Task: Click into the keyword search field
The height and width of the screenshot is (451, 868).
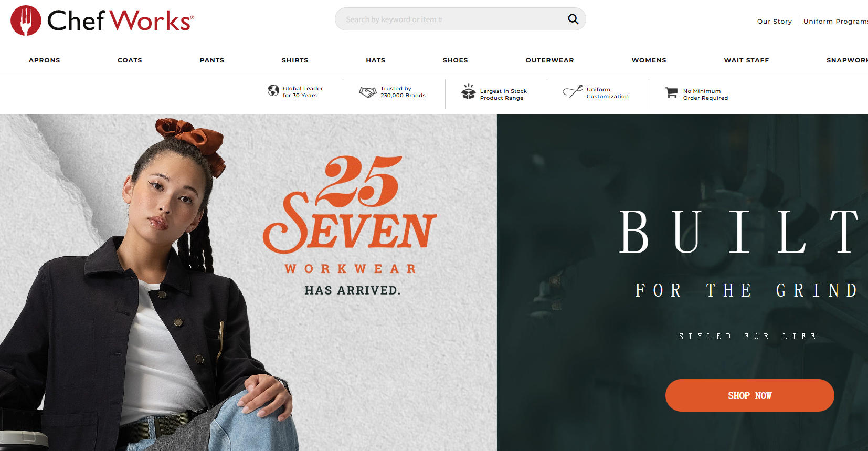Action: click(451, 19)
